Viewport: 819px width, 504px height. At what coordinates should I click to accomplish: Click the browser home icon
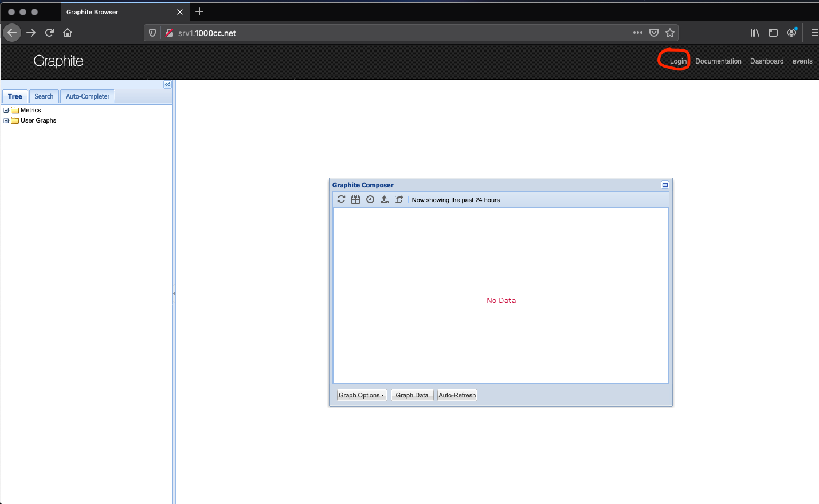pyautogui.click(x=68, y=33)
